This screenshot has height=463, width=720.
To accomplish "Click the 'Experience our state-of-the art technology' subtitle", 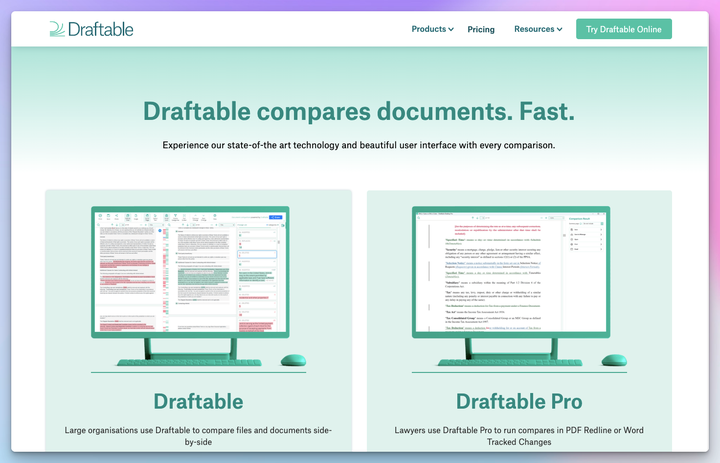I will click(x=359, y=145).
